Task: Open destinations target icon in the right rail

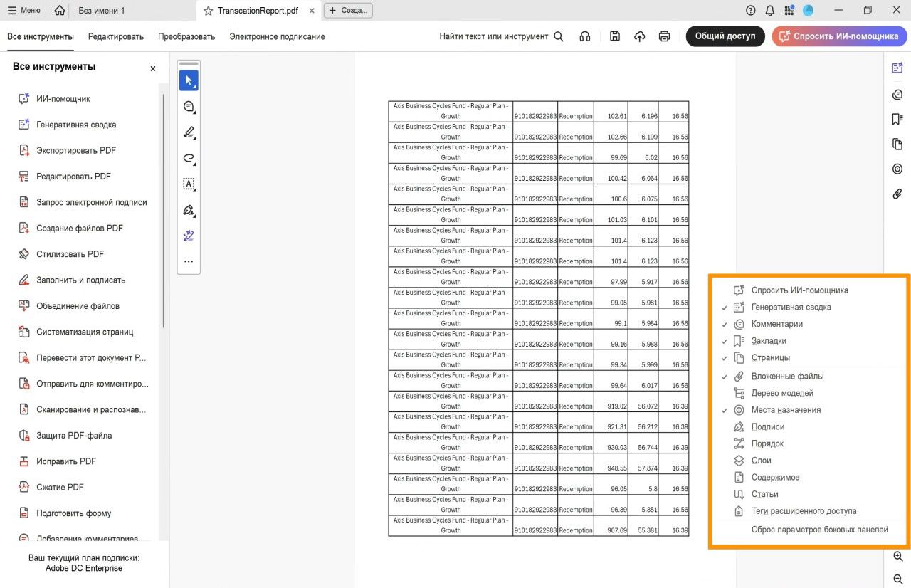Action: (897, 169)
